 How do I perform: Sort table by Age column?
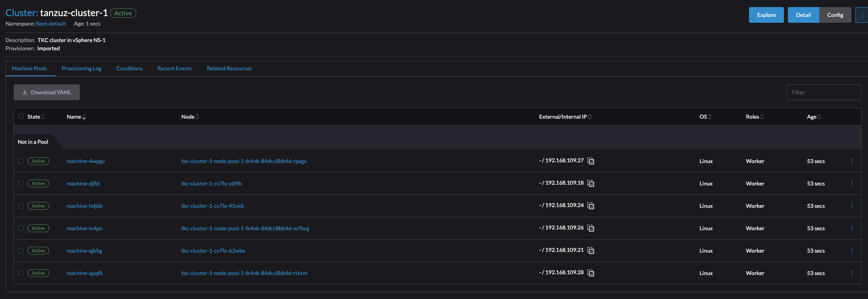tap(814, 117)
